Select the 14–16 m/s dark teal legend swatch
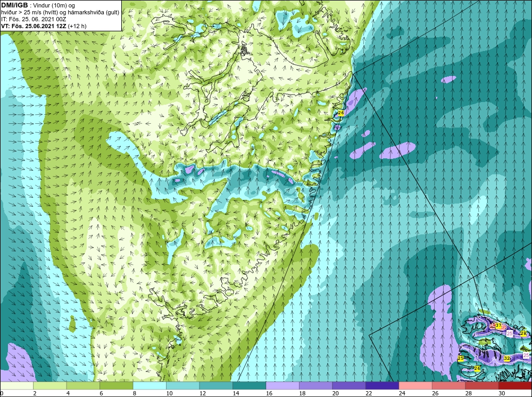 click(250, 385)
